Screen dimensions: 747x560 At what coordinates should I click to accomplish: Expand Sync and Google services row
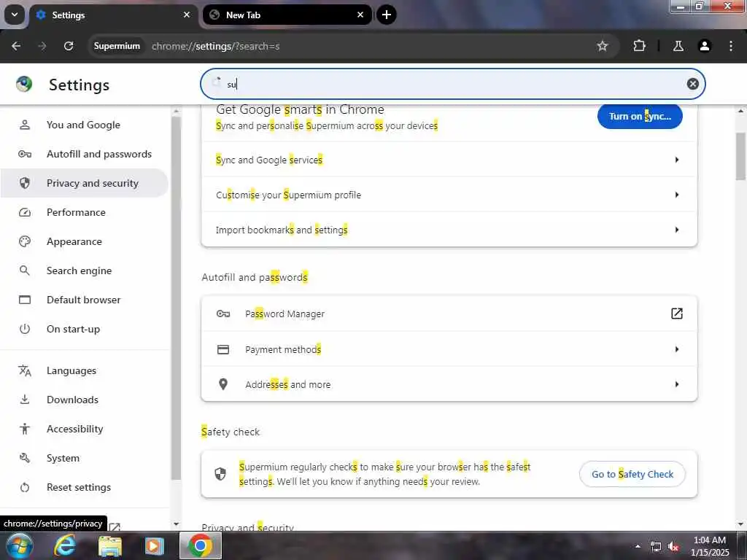point(449,160)
